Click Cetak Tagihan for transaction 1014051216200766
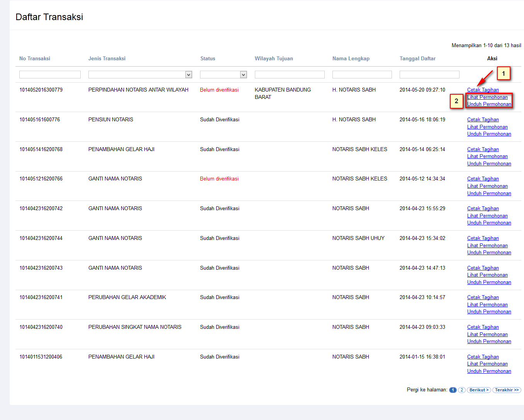This screenshot has width=524, height=420. [x=483, y=179]
